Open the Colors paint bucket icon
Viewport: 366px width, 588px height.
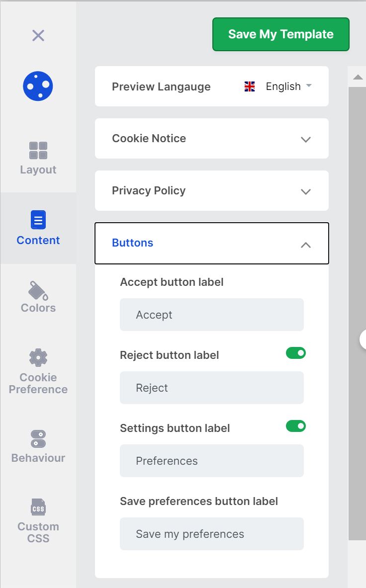pos(38,290)
